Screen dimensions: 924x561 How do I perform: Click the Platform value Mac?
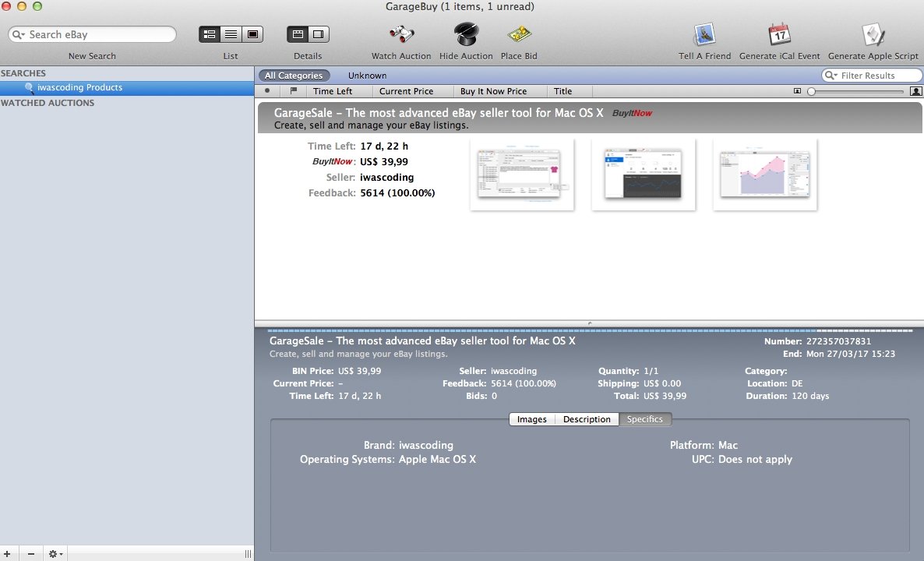[x=728, y=446]
